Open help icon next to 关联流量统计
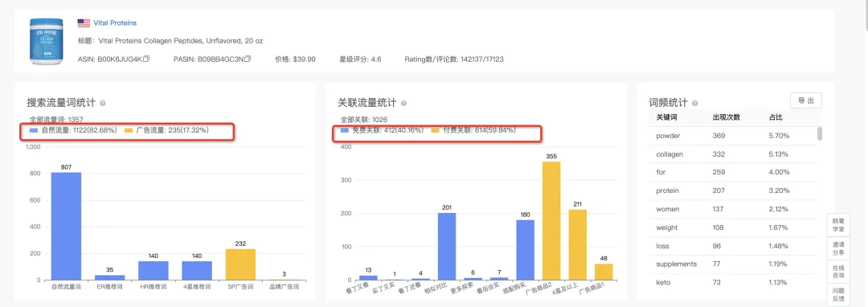Screen dimensions: 868x307 403,104
